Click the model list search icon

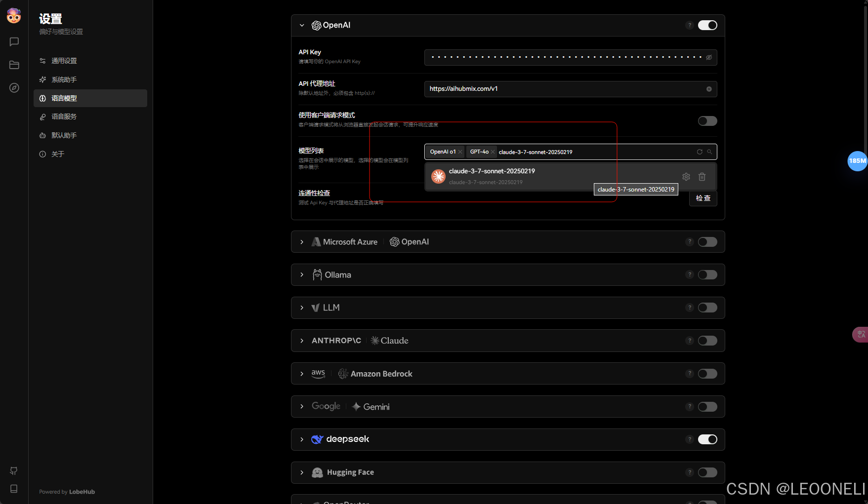pos(709,152)
